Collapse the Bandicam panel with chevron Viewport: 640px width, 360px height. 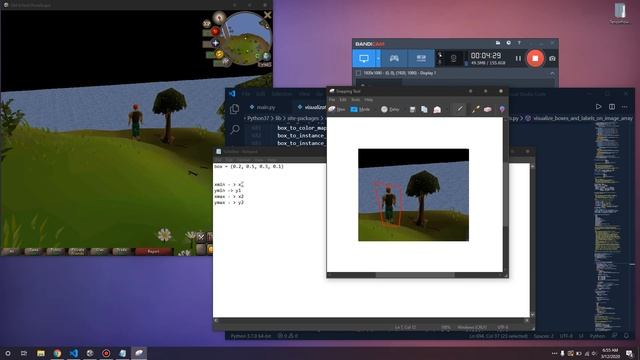(x=552, y=73)
